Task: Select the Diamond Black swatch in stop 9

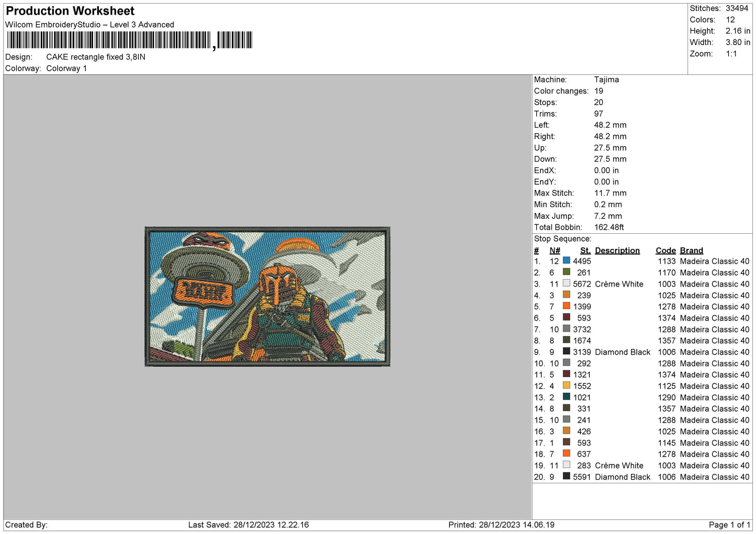Action: [566, 351]
